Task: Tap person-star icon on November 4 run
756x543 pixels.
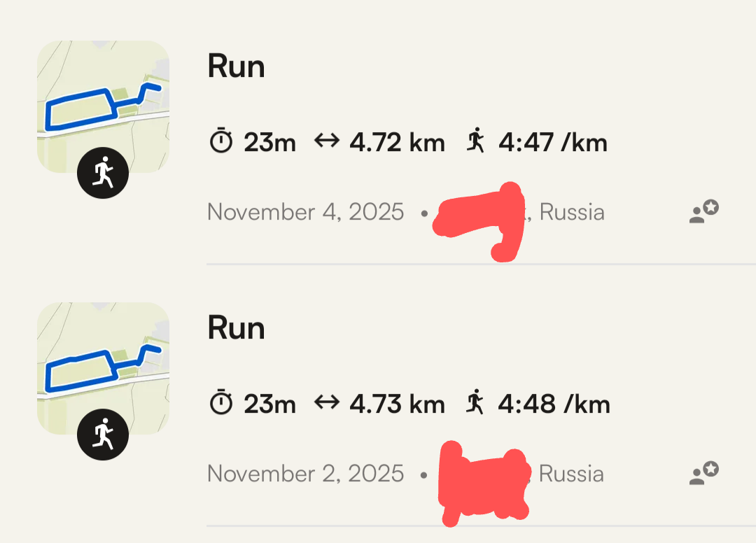Action: point(703,211)
